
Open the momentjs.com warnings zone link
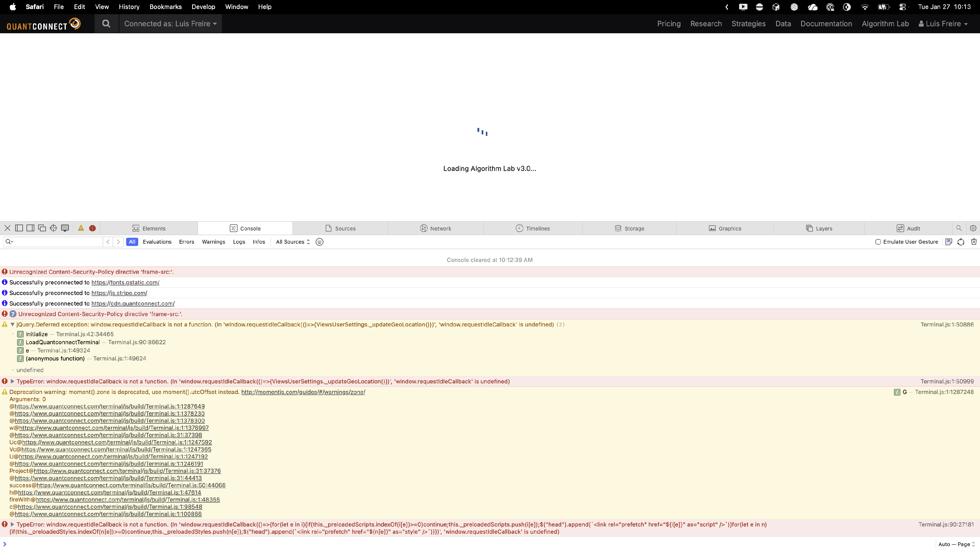pyautogui.click(x=303, y=392)
